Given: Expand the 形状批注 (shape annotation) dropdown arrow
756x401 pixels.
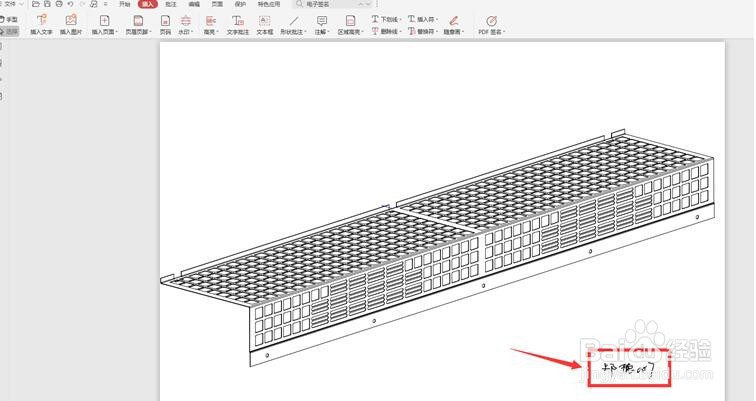Looking at the screenshot, I should pos(306,32).
